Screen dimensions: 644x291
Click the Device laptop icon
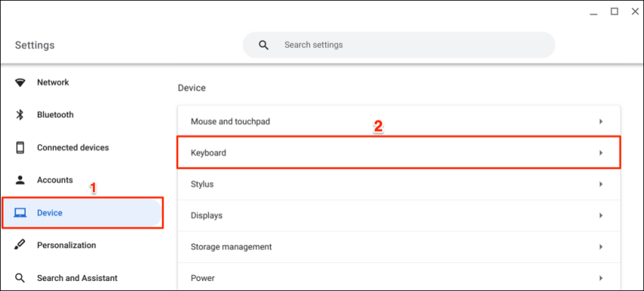coord(20,213)
